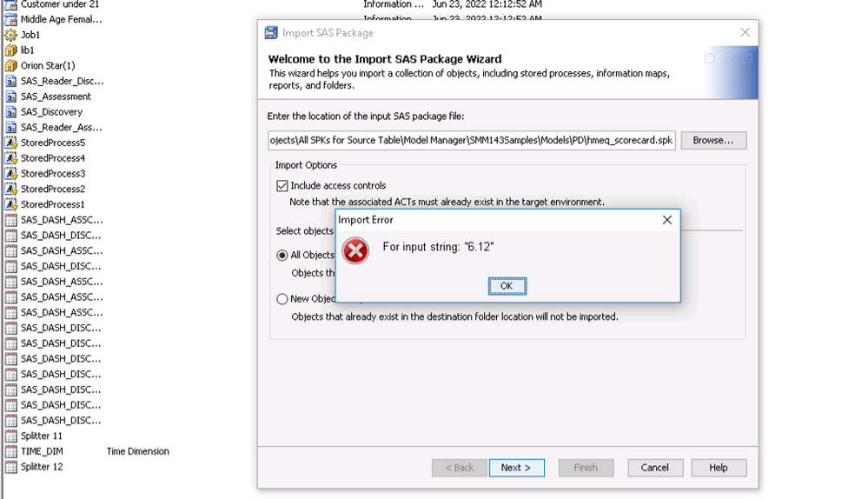Click the SAS_Discovery report icon
868x499 pixels.
(10, 112)
